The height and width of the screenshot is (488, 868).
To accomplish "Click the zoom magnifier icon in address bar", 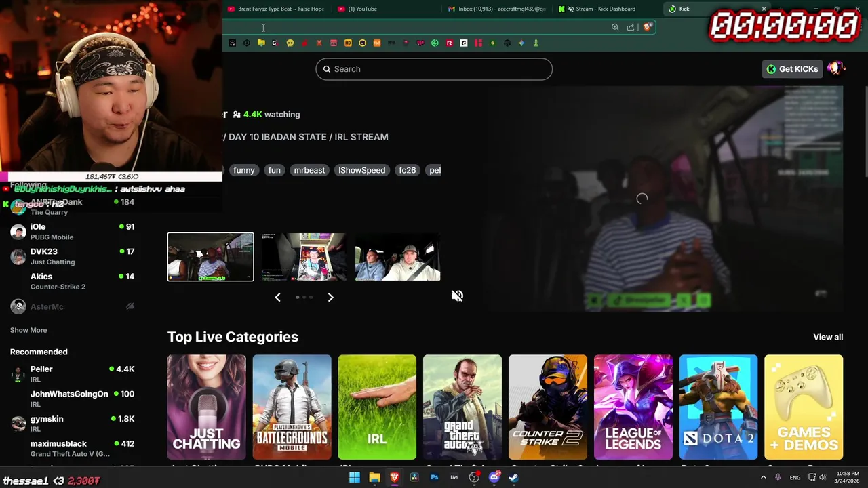I will click(x=615, y=27).
